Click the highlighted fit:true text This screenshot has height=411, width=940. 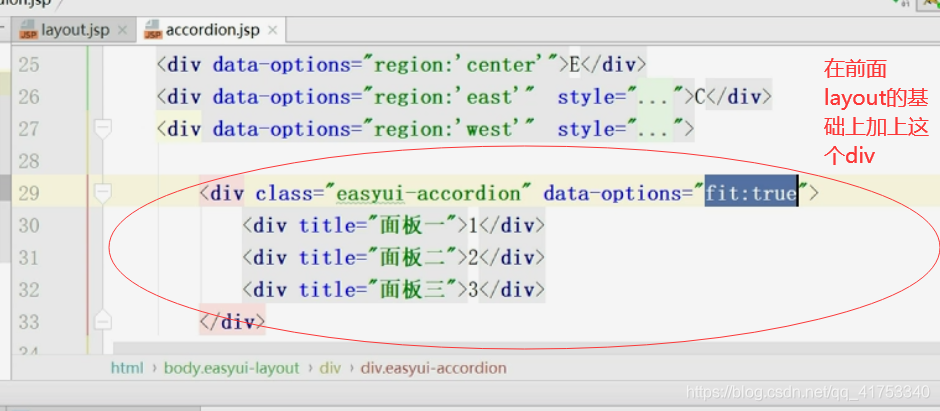coord(751,193)
